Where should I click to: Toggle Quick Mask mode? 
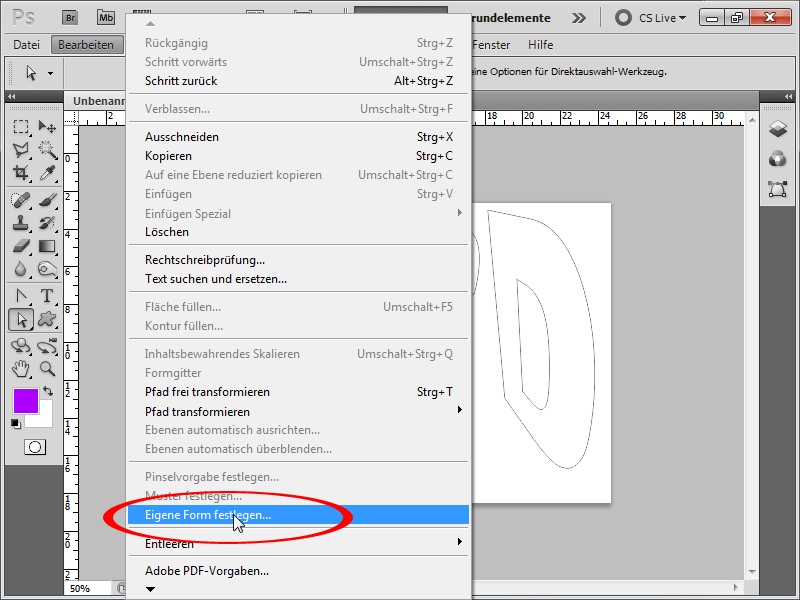(x=35, y=447)
